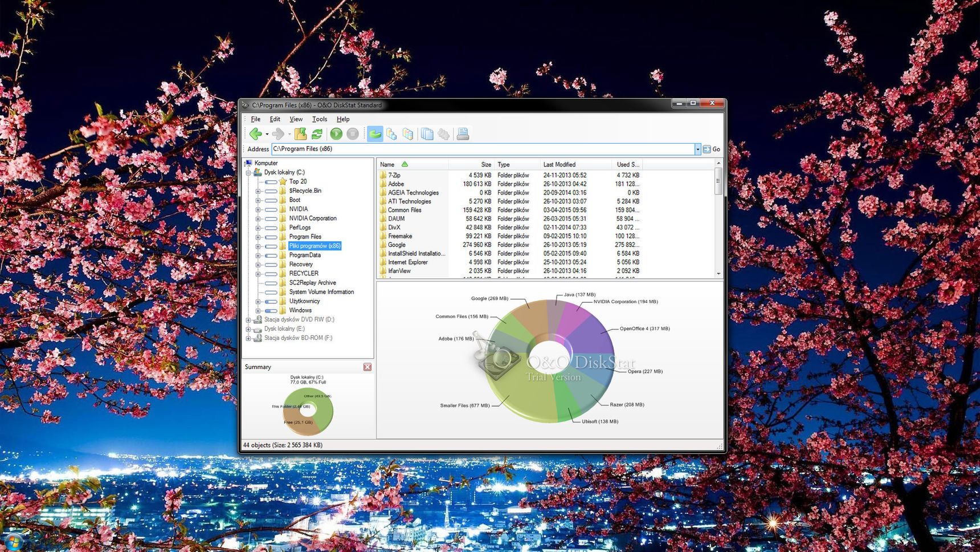Open the Tools menu
The image size is (980, 552).
[x=319, y=119]
